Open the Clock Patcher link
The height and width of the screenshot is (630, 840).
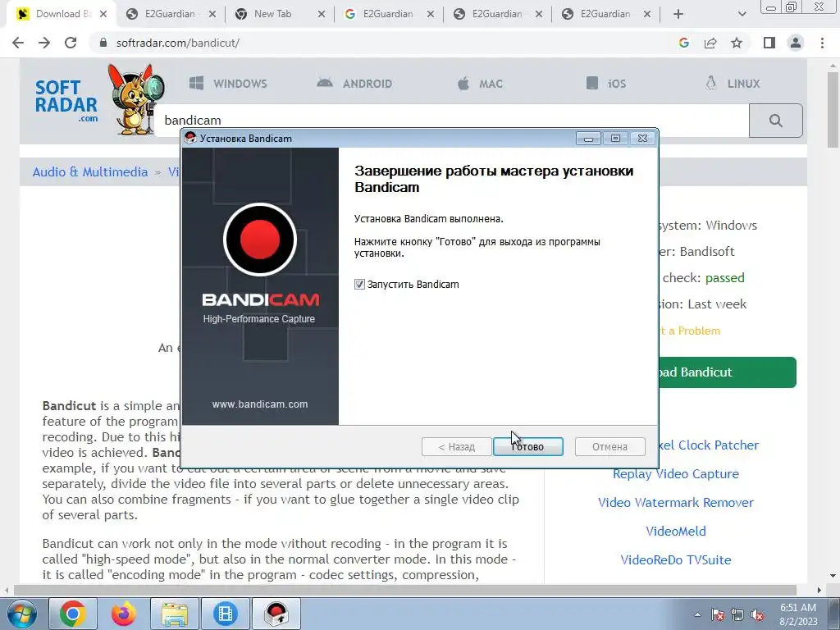click(710, 445)
